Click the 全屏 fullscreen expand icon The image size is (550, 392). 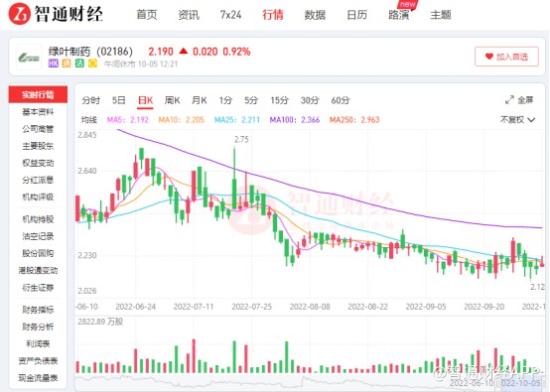click(509, 100)
